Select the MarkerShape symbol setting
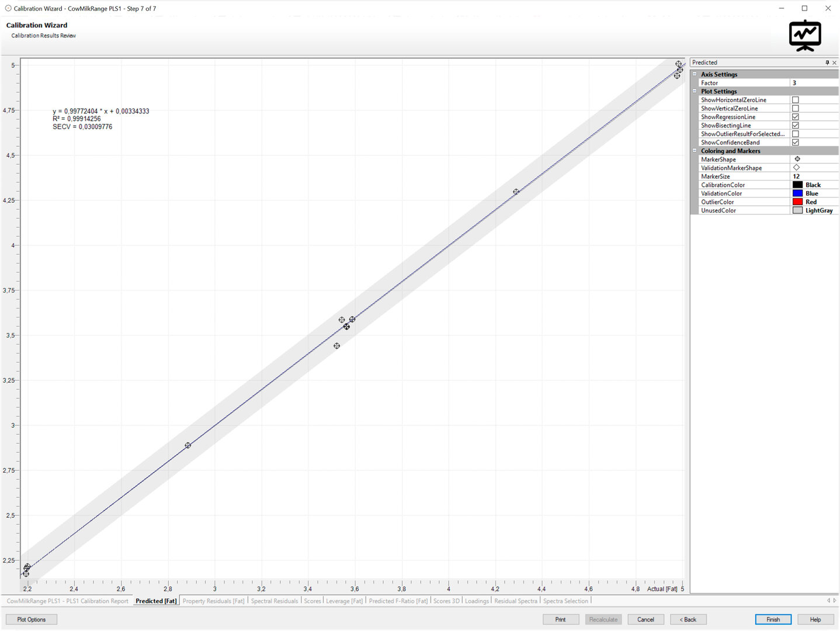The width and height of the screenshot is (840, 631). pos(797,159)
